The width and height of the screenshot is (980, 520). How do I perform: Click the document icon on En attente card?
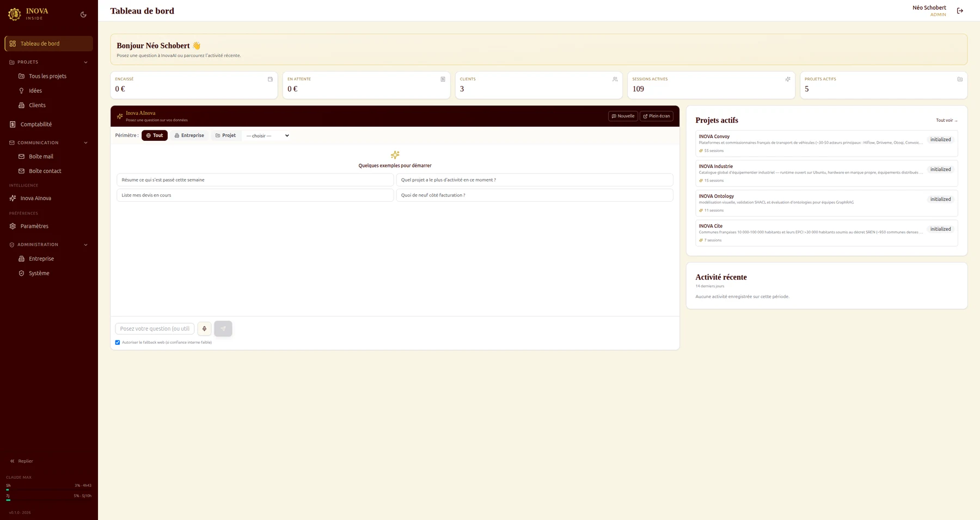click(x=443, y=79)
